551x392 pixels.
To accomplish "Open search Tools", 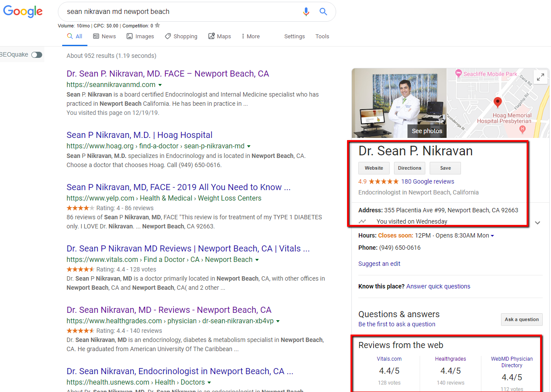I will [322, 37].
